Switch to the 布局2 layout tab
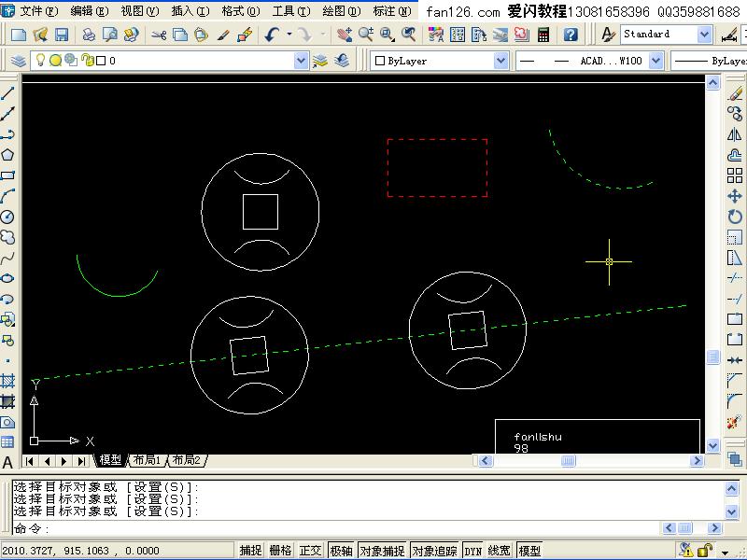 (187, 460)
